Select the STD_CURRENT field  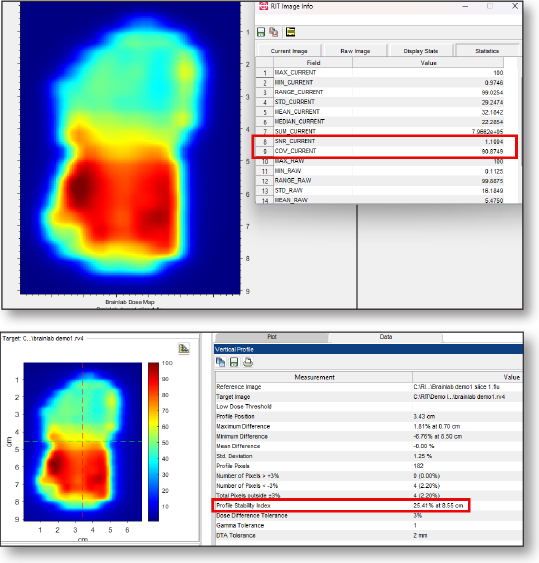tap(294, 102)
